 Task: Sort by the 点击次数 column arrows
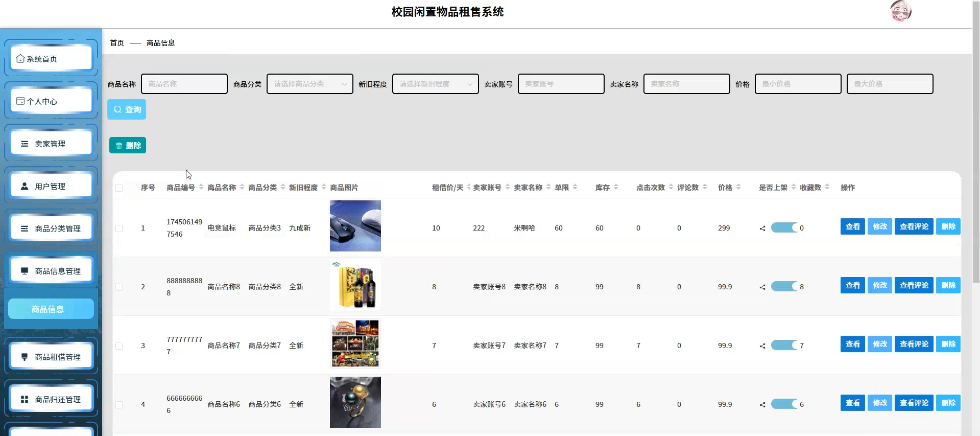[x=671, y=187]
